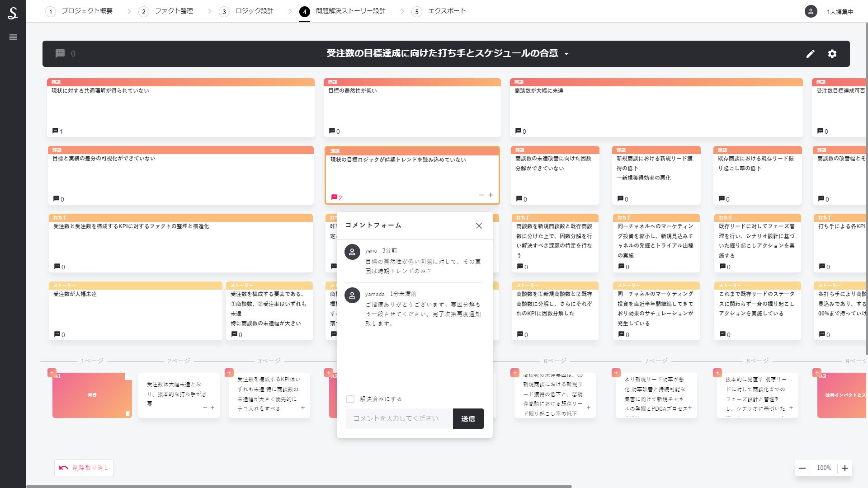This screenshot has height=488, width=868.
Task: Switch to エクスポート step
Action: pyautogui.click(x=446, y=11)
